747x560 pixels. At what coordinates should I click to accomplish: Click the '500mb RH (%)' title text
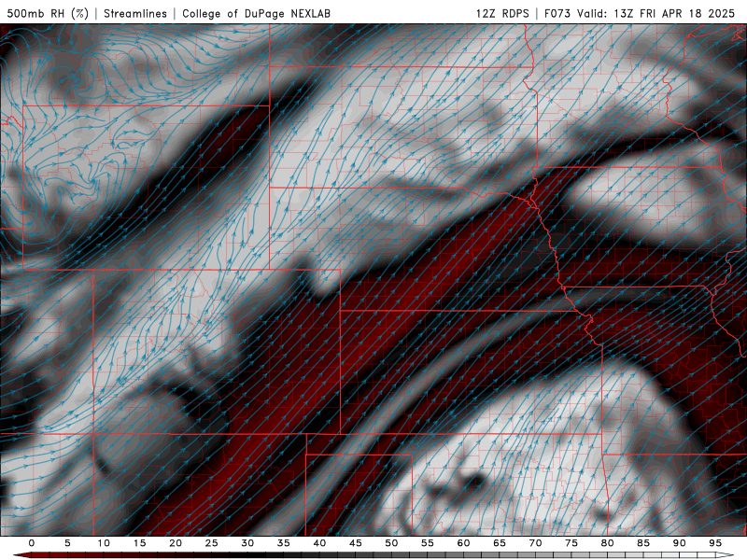pyautogui.click(x=48, y=13)
